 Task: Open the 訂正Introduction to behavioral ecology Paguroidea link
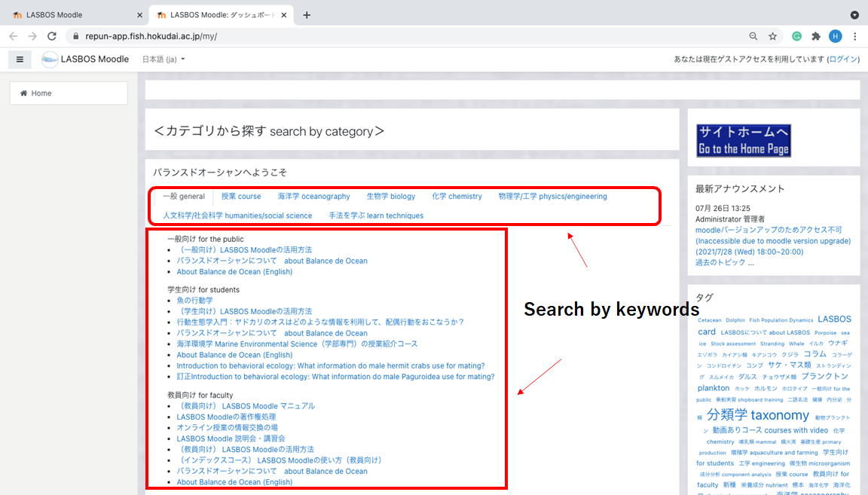pyautogui.click(x=335, y=377)
